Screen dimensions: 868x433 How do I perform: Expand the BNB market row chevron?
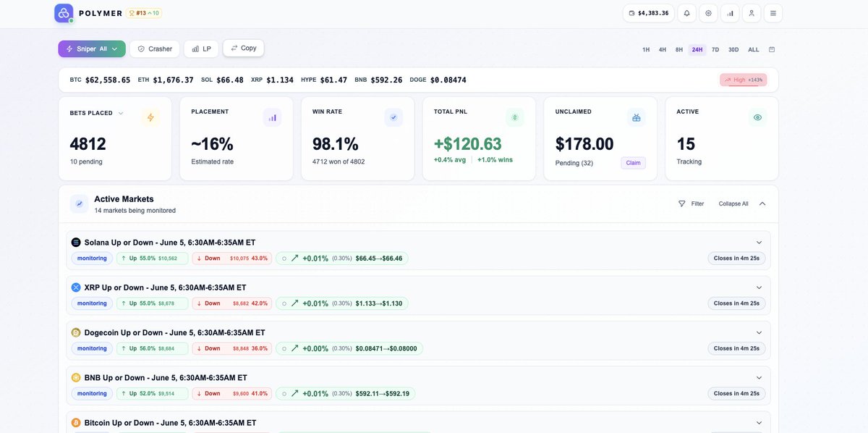[x=759, y=377]
